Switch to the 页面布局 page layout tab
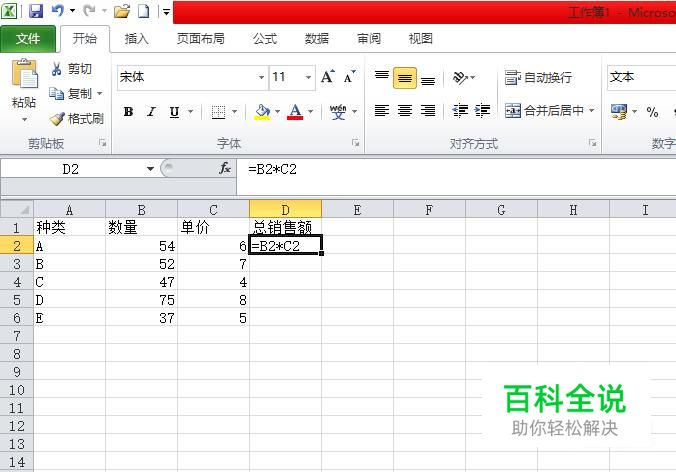Screen dimensions: 676x472 click(x=200, y=39)
